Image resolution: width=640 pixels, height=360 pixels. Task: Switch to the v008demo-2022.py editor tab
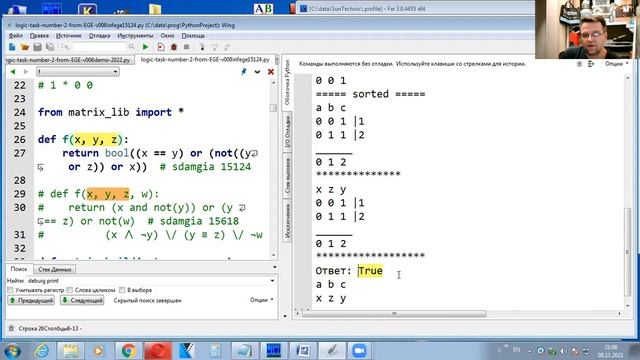tap(69, 60)
